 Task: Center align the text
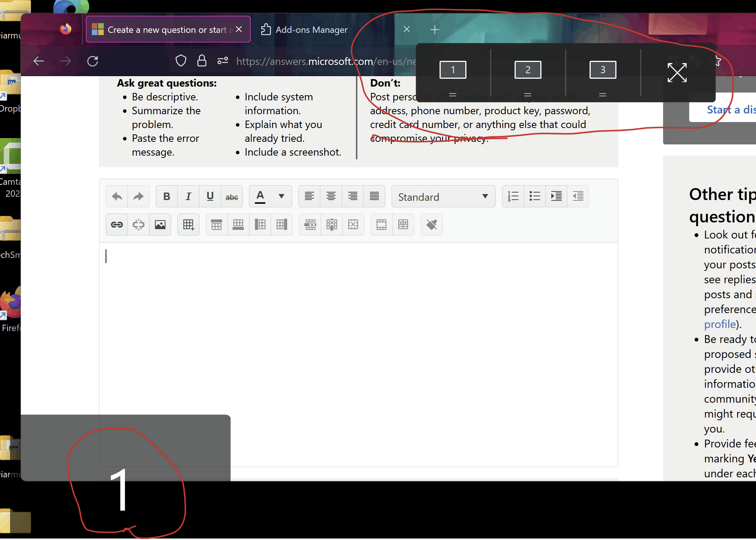click(x=331, y=196)
